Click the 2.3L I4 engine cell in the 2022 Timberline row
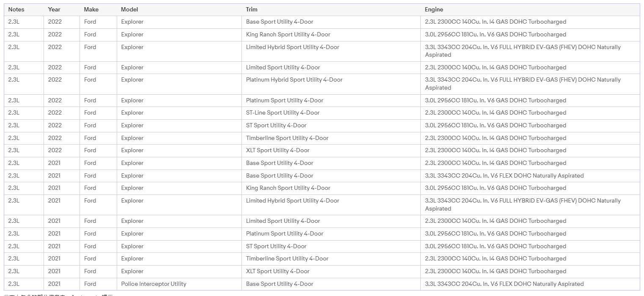Screen dimensions: 644x296 point(496,138)
